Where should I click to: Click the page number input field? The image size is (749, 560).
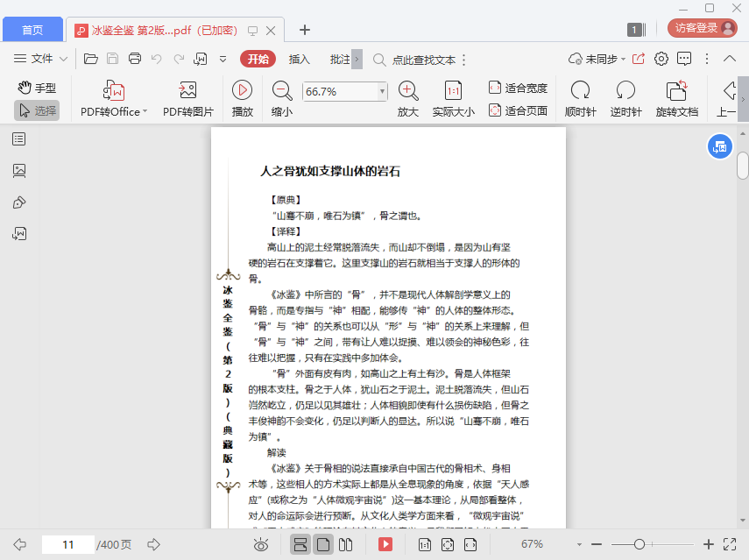[68, 544]
